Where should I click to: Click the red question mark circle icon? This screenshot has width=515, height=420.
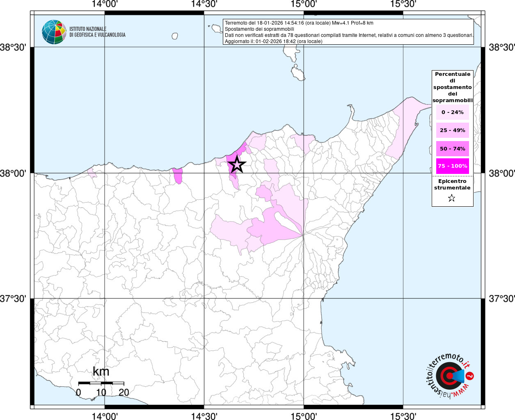[470, 376]
